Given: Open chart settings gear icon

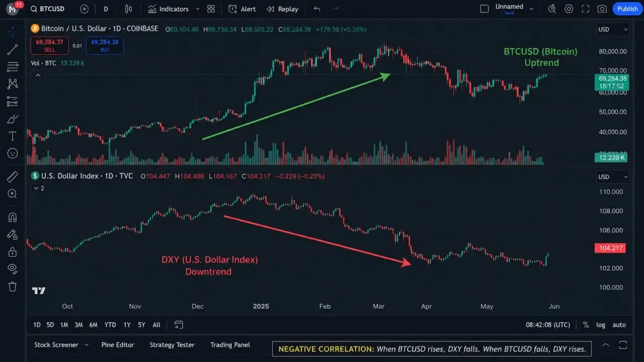Looking at the screenshot, I should coord(569,9).
